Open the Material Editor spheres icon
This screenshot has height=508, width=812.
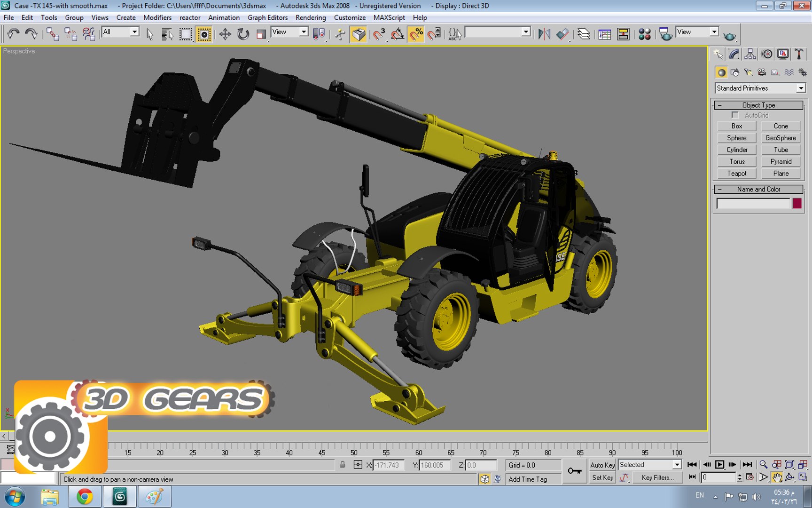pos(645,34)
